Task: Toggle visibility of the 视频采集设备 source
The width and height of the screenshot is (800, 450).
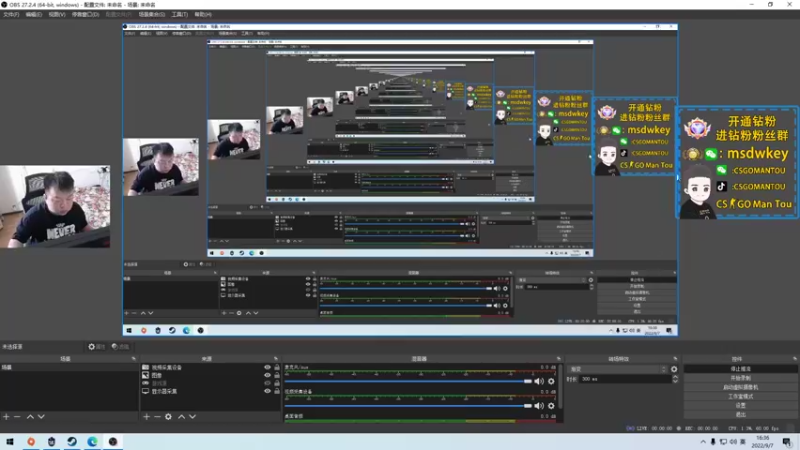Action: pyautogui.click(x=267, y=367)
